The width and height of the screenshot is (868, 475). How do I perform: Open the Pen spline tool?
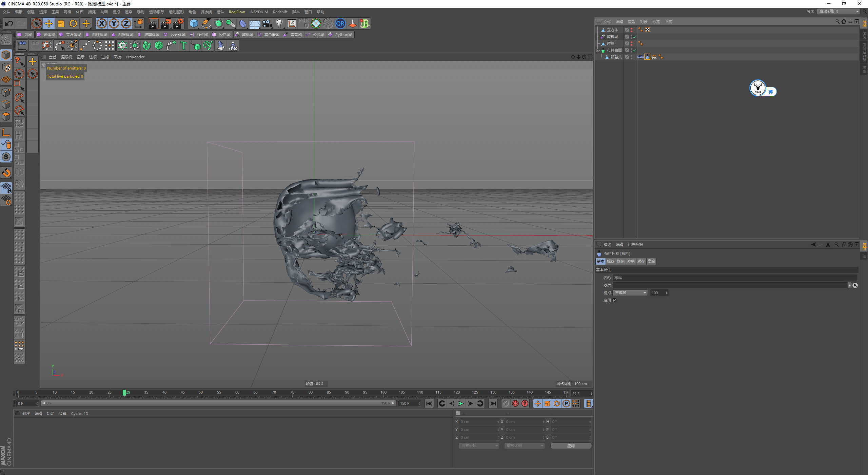click(206, 23)
